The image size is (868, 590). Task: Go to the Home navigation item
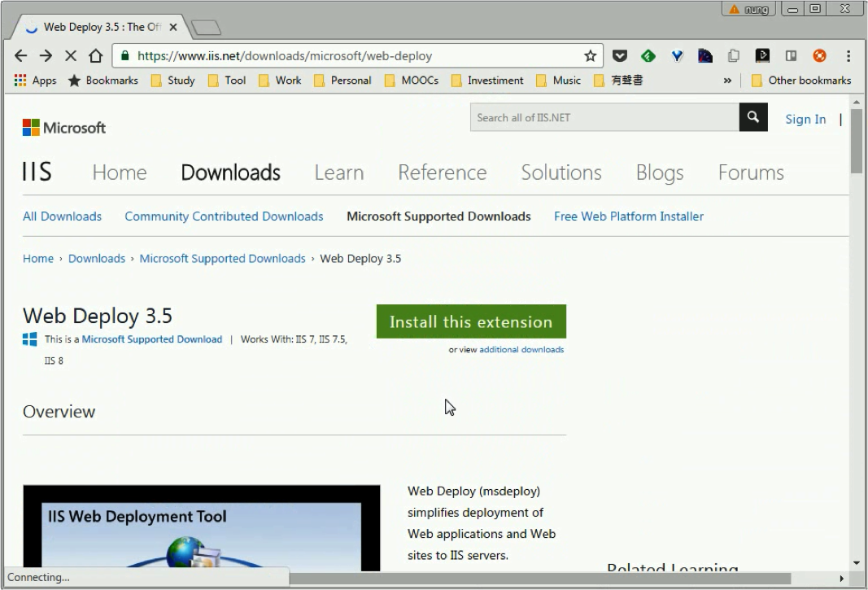(120, 173)
